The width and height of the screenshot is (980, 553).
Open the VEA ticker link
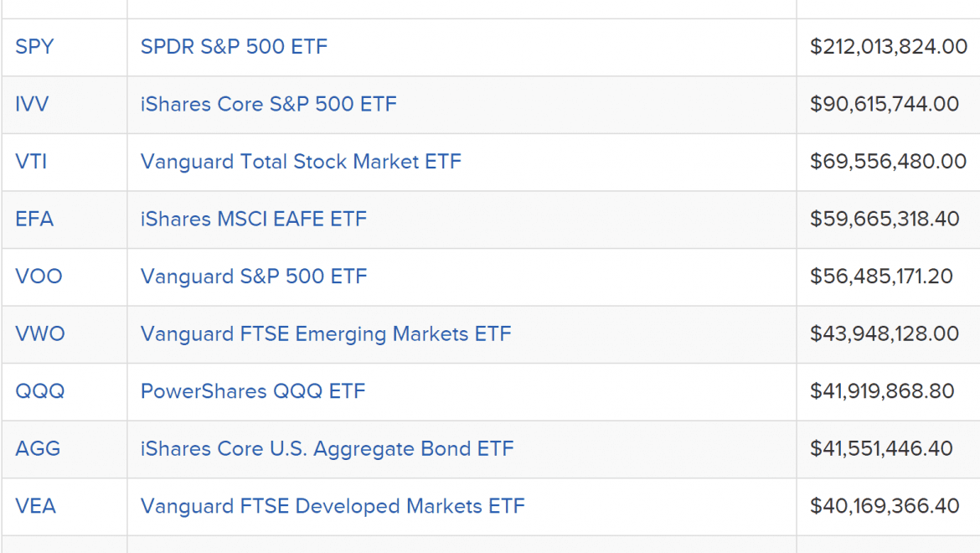coord(36,506)
